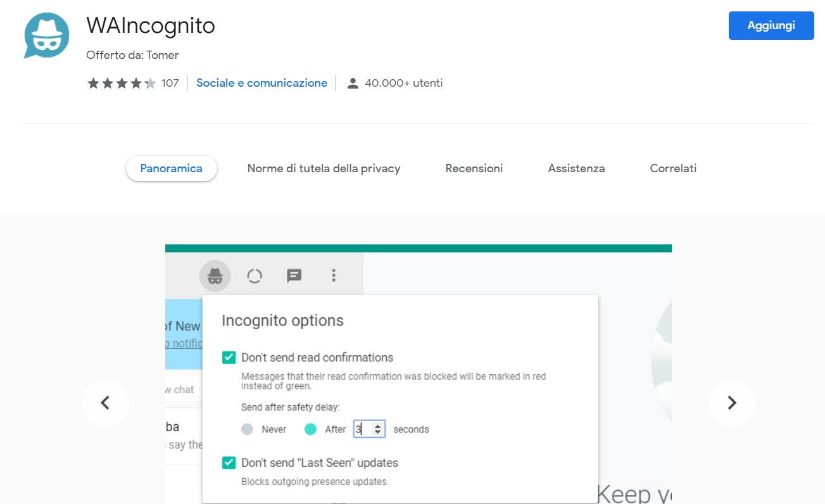Click the users icon beside 40.000+ utenti

353,83
